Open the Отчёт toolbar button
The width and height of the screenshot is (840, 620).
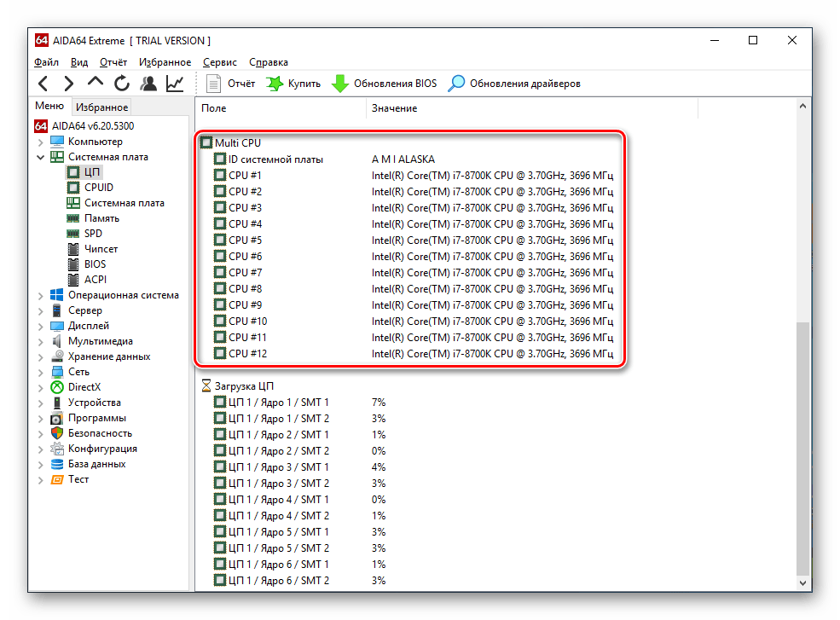click(x=231, y=84)
